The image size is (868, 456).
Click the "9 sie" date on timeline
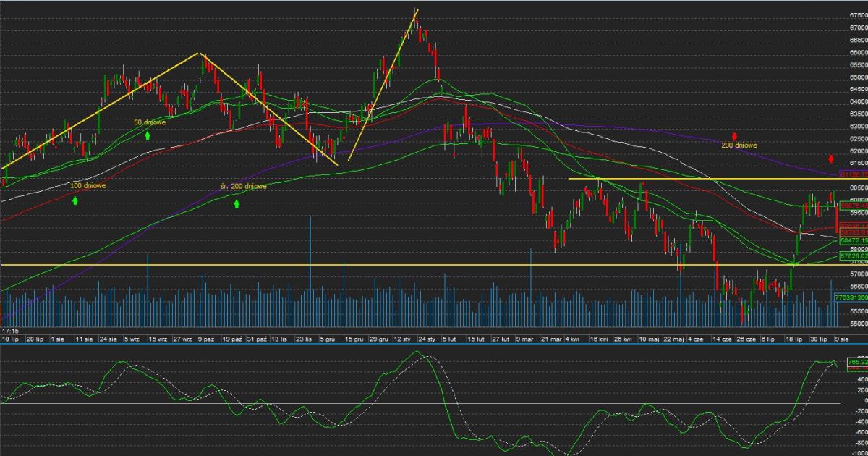coord(841,339)
